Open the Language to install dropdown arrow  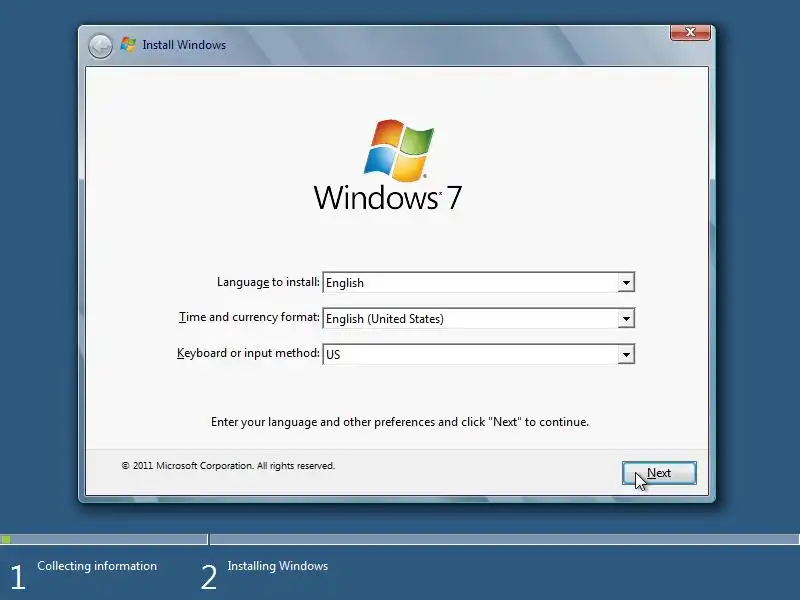pyautogui.click(x=626, y=282)
